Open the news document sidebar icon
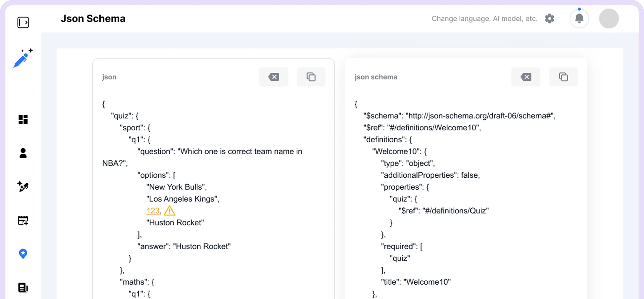Viewport: 644px width, 299px height. [x=23, y=288]
